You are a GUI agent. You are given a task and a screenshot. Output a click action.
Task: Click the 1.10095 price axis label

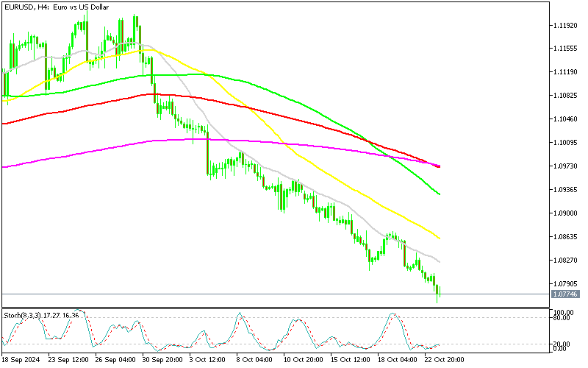(x=564, y=143)
